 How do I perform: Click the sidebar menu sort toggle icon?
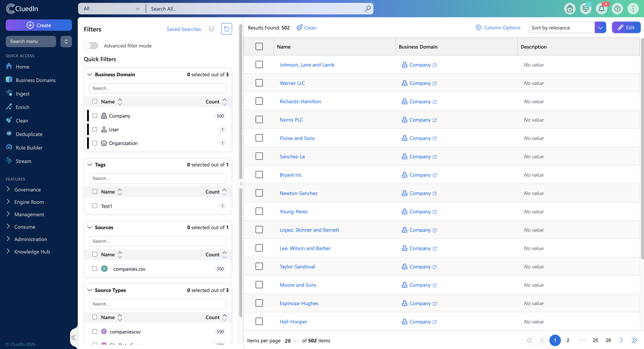(66, 42)
